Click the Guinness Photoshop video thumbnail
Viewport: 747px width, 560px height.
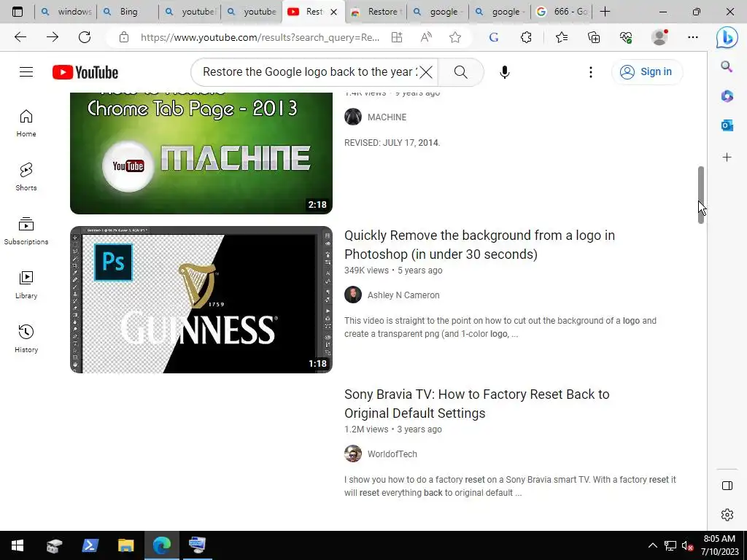201,300
